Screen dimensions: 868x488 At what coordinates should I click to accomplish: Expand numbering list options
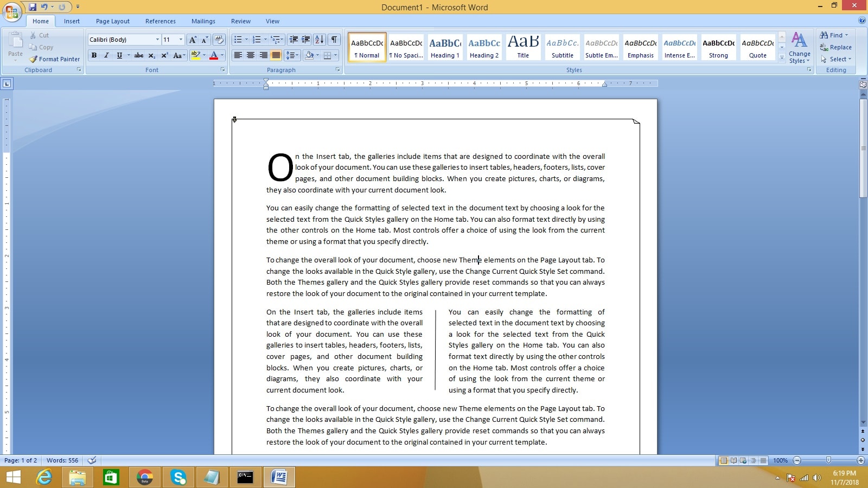265,40
